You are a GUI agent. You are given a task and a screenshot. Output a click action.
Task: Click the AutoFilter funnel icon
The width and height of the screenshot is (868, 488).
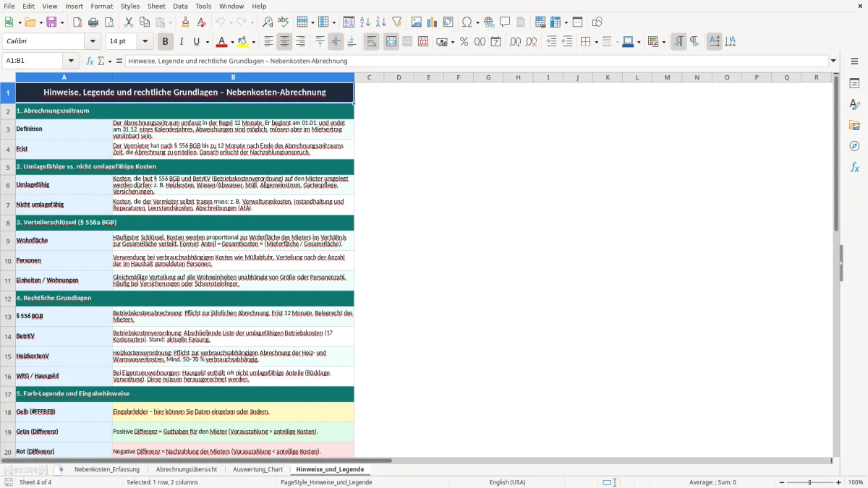(397, 22)
